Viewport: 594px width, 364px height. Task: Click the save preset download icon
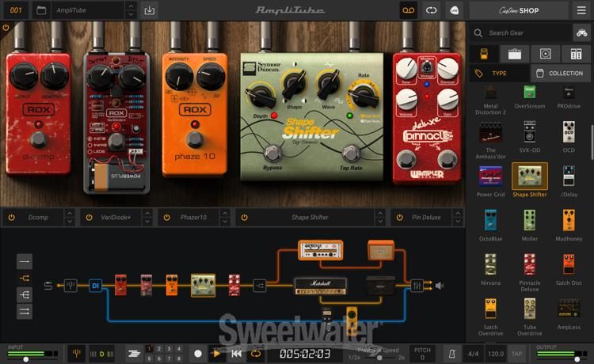[x=149, y=10]
